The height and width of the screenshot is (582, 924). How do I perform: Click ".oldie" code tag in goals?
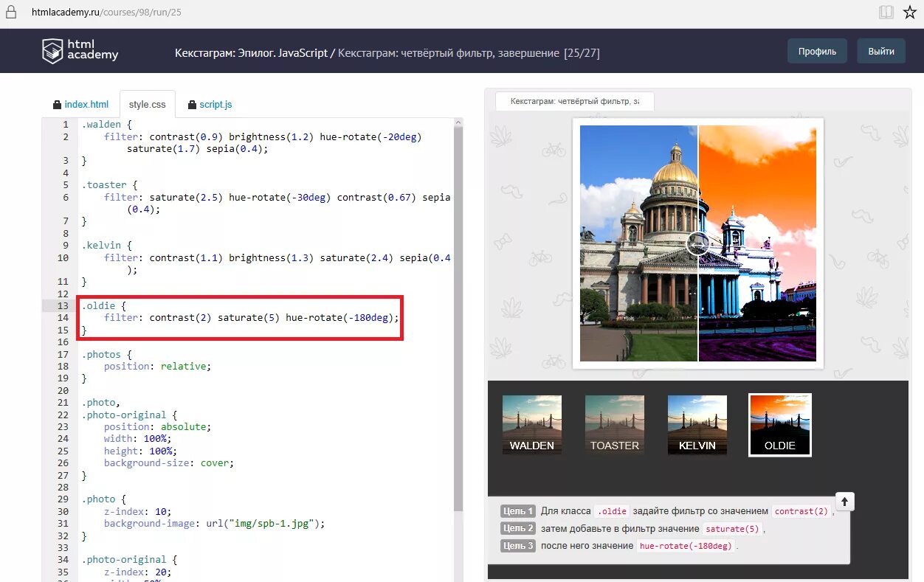612,511
